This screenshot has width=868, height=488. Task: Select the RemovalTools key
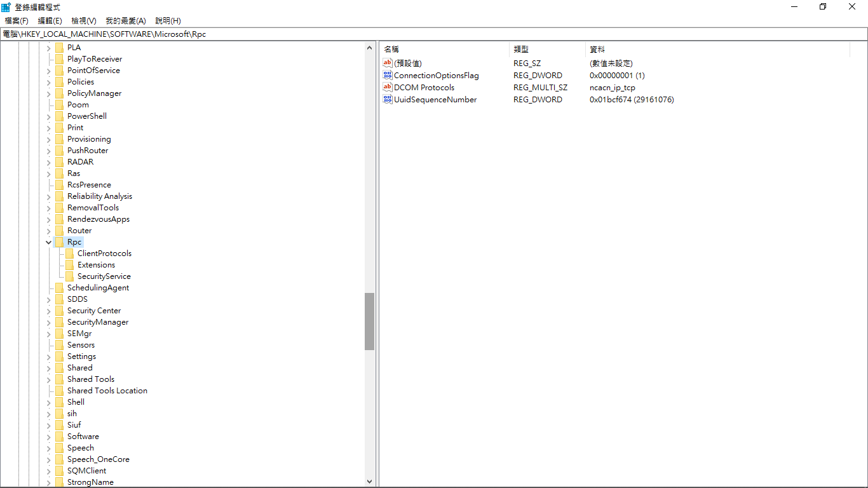[x=93, y=208]
